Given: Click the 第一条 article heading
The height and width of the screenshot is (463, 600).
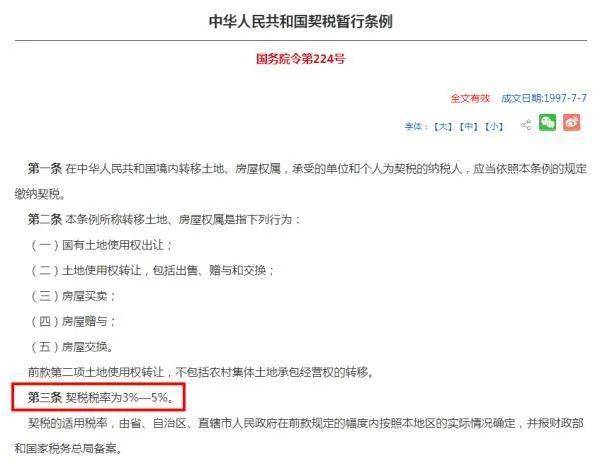Looking at the screenshot, I should click(45, 168).
